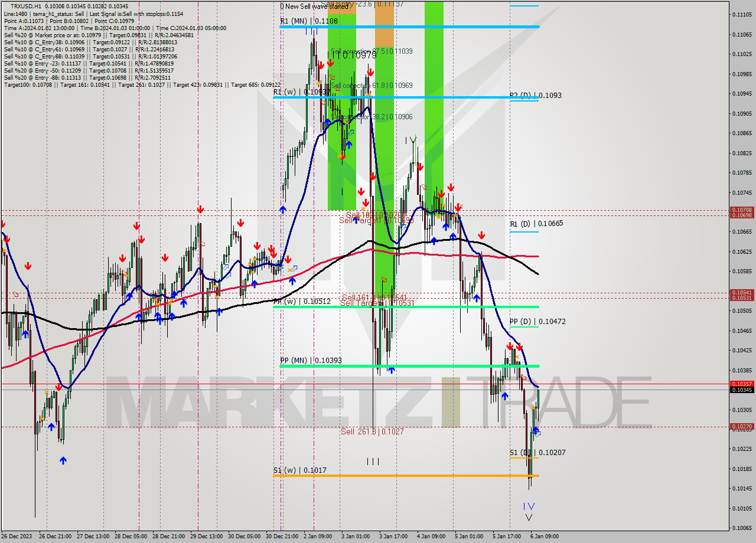The image size is (756, 543).
Task: Click the 0.11105 price axis value
Action: click(x=742, y=14)
